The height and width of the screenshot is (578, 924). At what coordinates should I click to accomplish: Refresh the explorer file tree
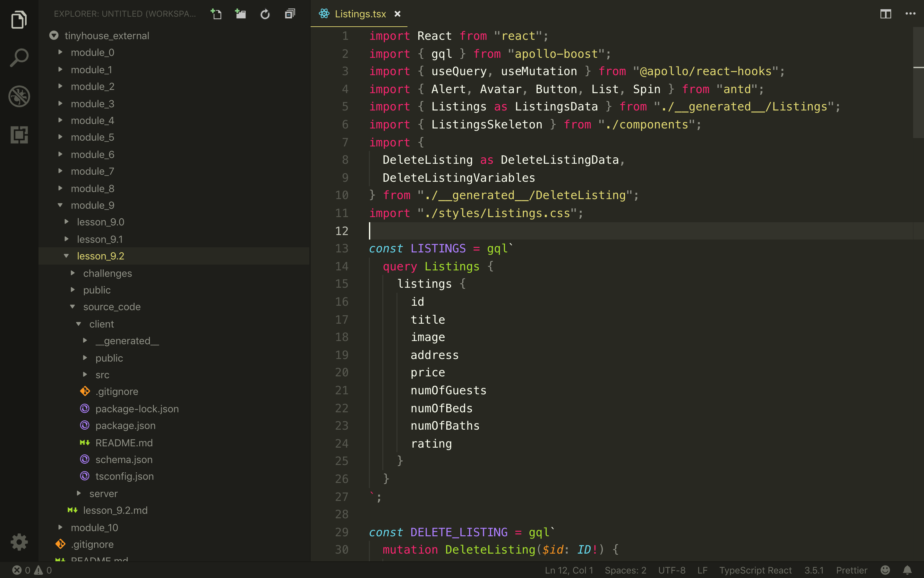coord(265,14)
